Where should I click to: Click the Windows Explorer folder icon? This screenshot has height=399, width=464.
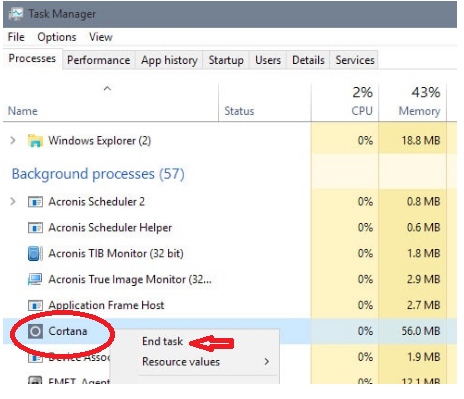tap(35, 141)
